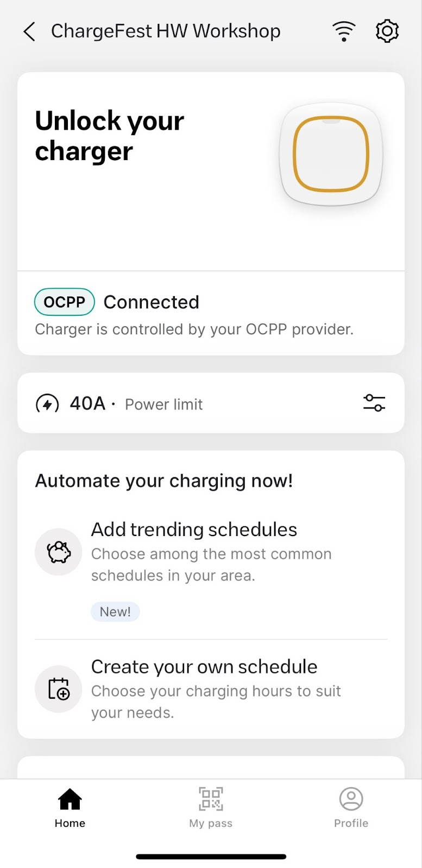Tap the ChargeFest HW Workshop title
422x868 pixels.
166,31
